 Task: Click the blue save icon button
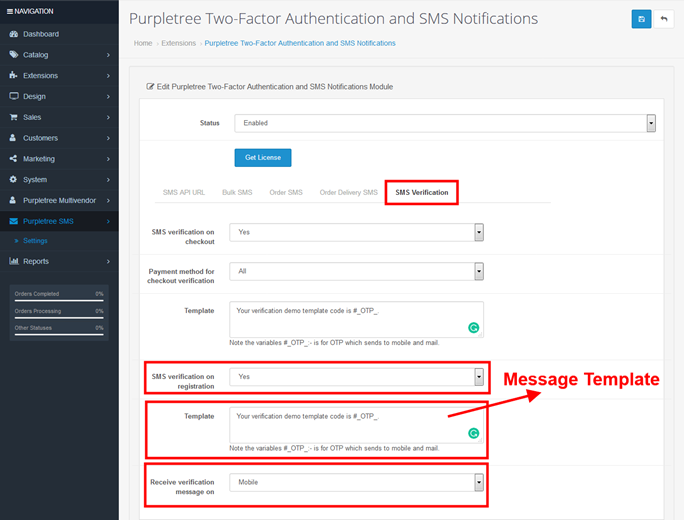click(x=641, y=19)
